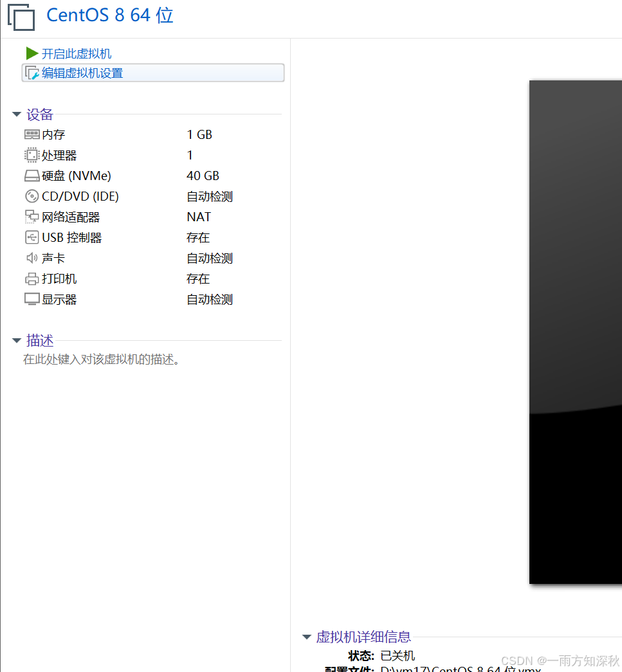Click the NAT network value
Viewport: 622px width, 672px height.
pos(199,217)
